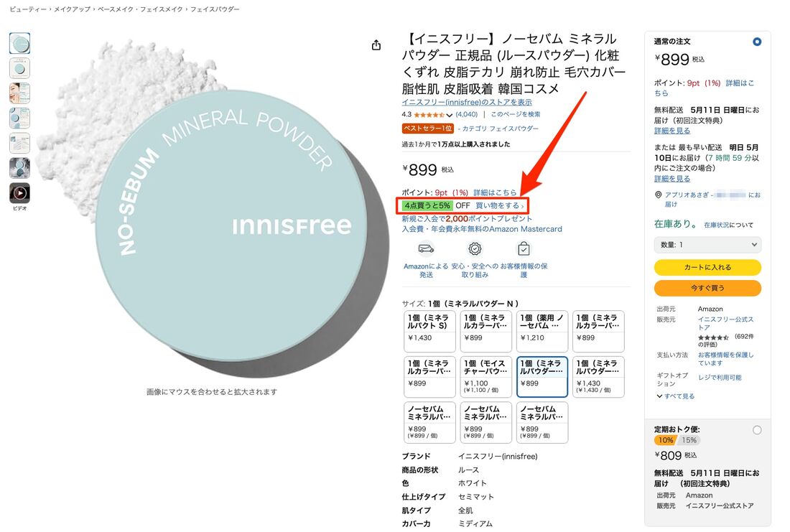This screenshot has height=532, width=790.
Task: Expand the rating breakdown chevron next to 4.3
Action: tap(450, 116)
